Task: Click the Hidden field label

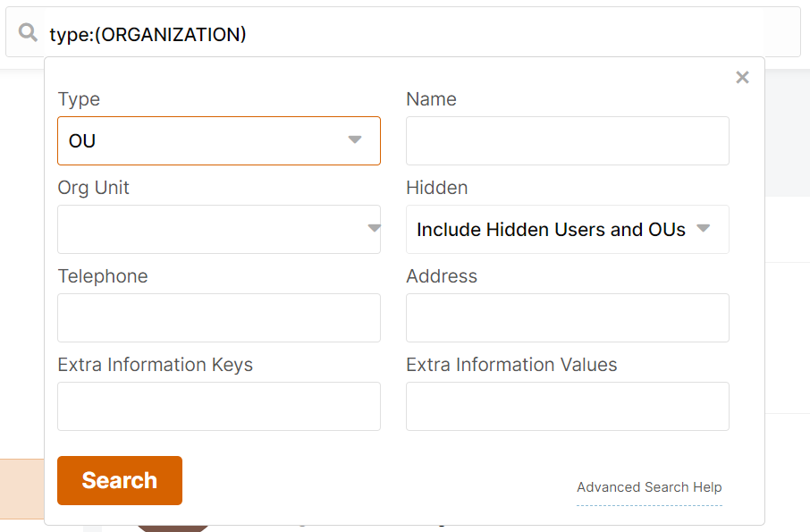Action: click(437, 188)
